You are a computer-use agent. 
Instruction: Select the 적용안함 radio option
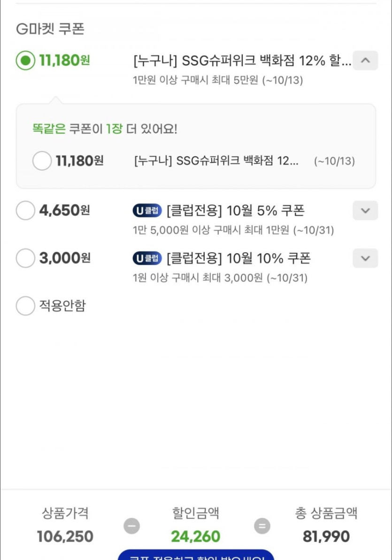25,306
